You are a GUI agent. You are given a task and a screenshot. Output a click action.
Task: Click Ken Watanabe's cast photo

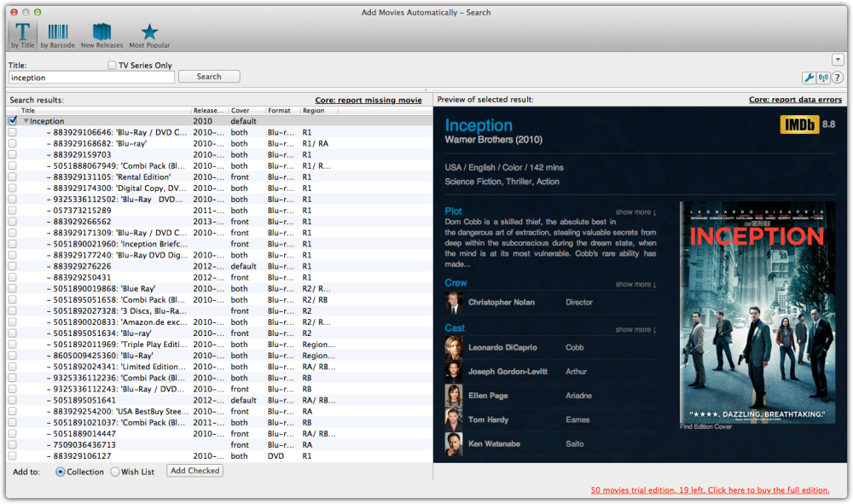[454, 443]
